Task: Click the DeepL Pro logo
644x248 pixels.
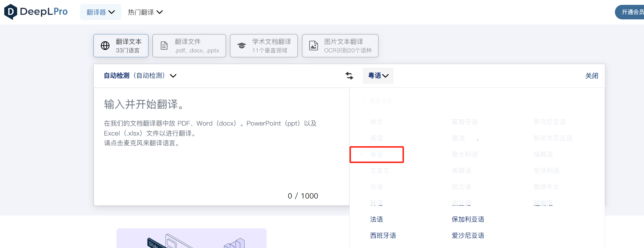Action: 36,12
